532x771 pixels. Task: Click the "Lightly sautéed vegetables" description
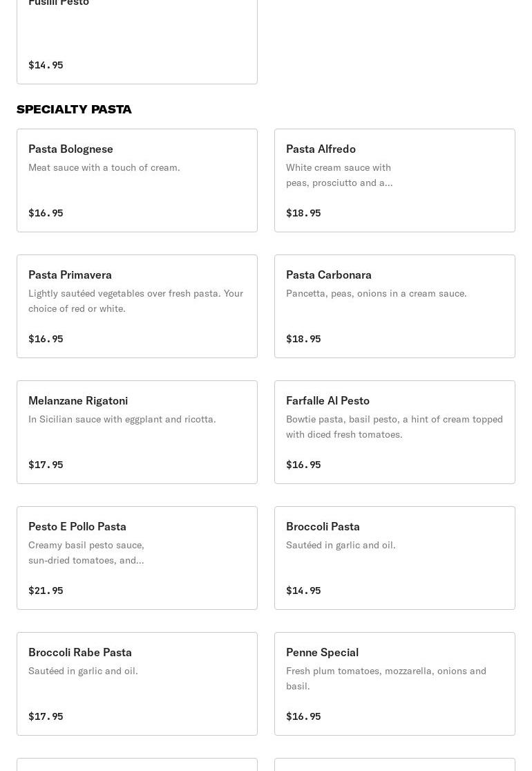click(x=135, y=301)
